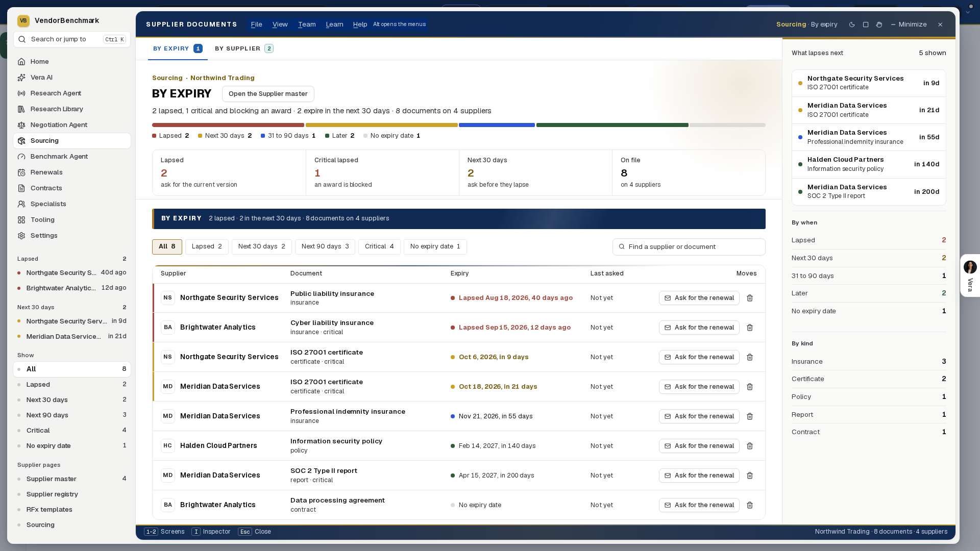This screenshot has height=551, width=980.
Task: Click the Find a supplier or document field
Action: coord(689,247)
